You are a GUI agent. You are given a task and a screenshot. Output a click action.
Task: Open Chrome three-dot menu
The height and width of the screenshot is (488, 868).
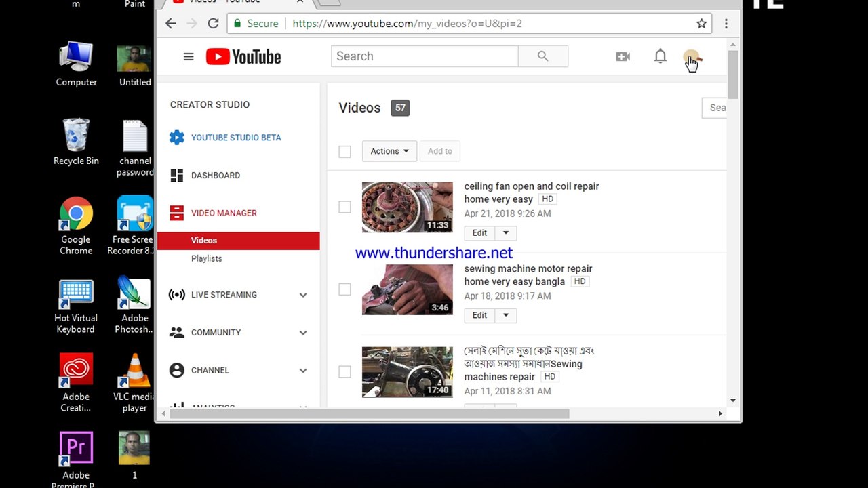(726, 24)
